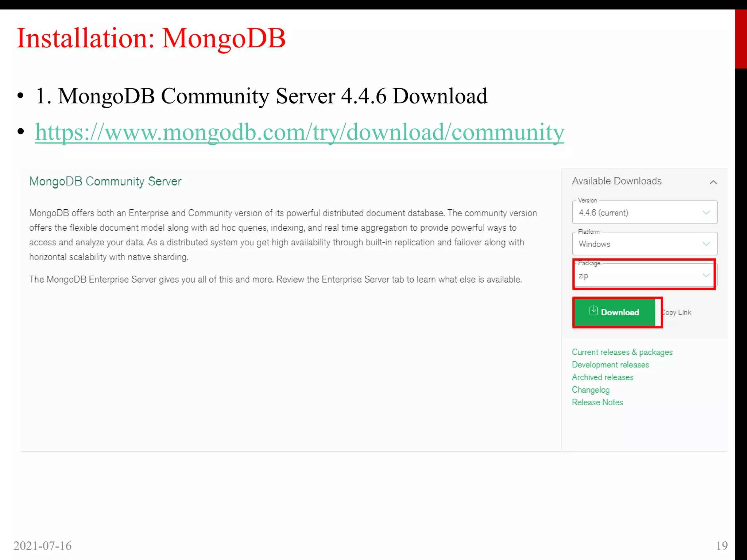Click the download arrow icon in button
This screenshot has width=747, height=560.
click(x=593, y=310)
